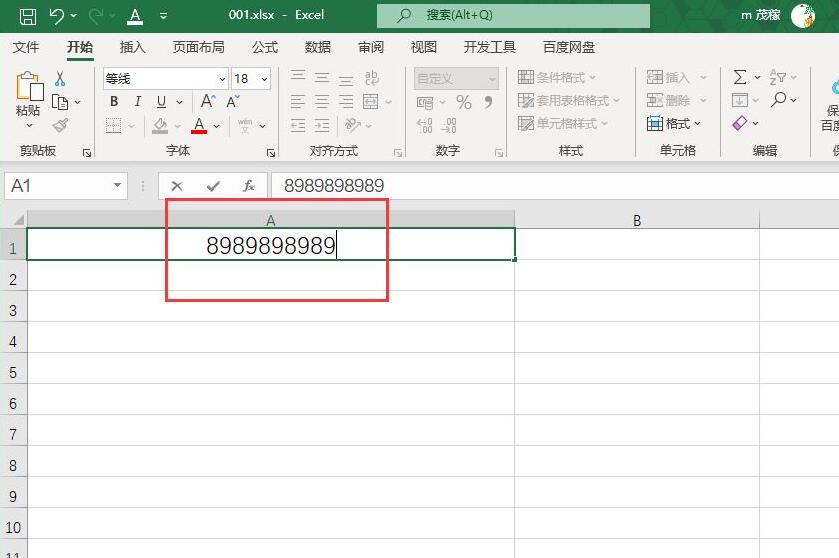Switch to the 开发工具 tab
The width and height of the screenshot is (839, 558).
click(x=490, y=47)
